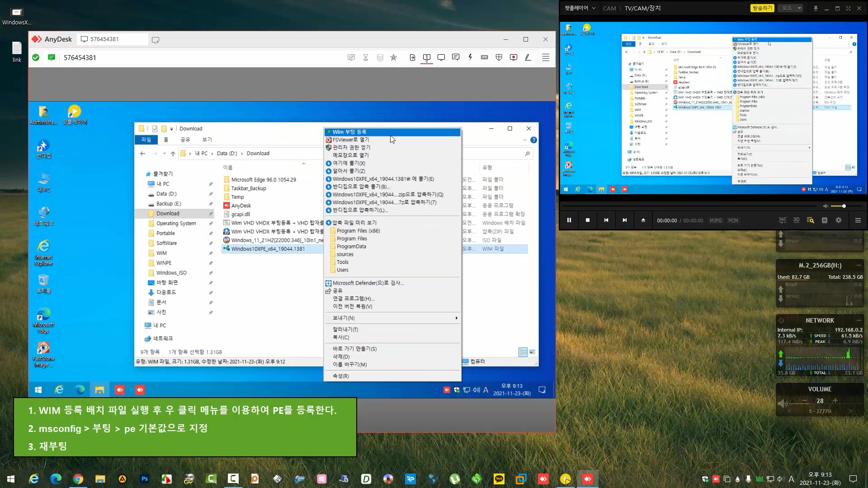Stop PotPlayer playback
Image resolution: width=868 pixels, height=488 pixels.
click(x=588, y=220)
